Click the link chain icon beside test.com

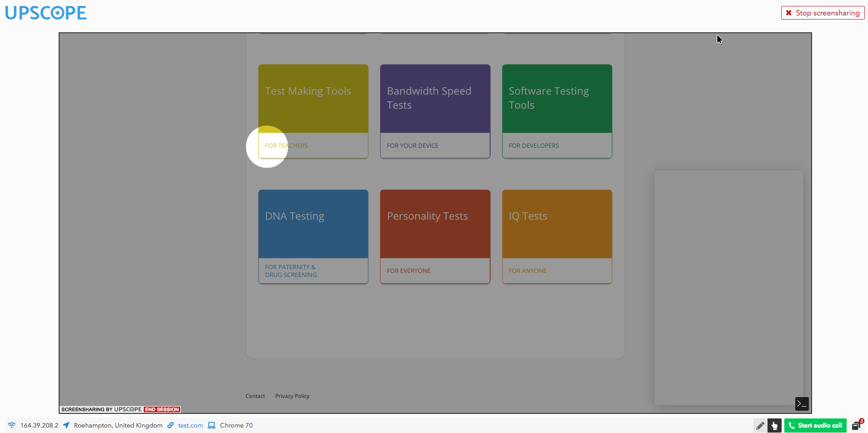[171, 425]
